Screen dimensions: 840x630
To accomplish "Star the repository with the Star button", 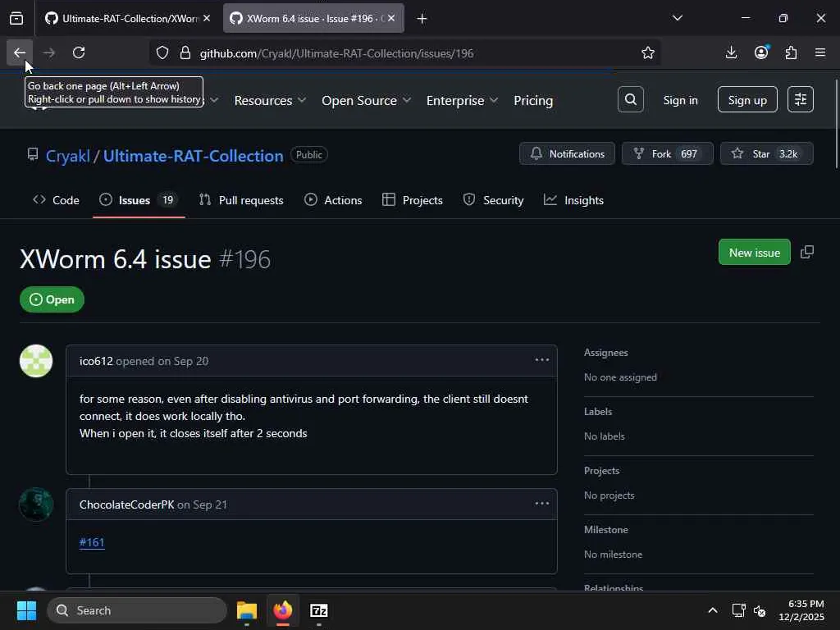I will tap(767, 153).
